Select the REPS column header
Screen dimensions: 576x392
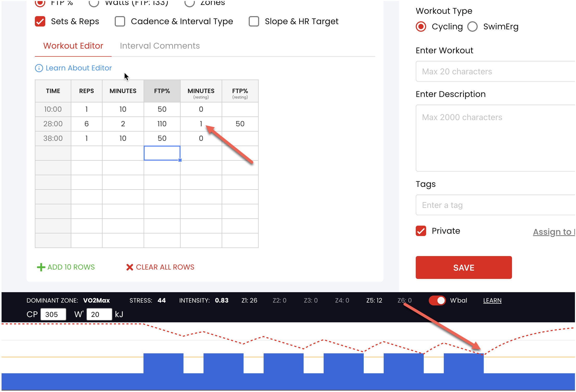(86, 91)
